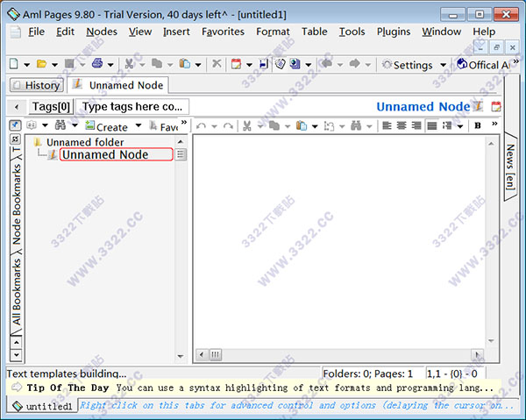Toggle justify text alignment

point(432,126)
